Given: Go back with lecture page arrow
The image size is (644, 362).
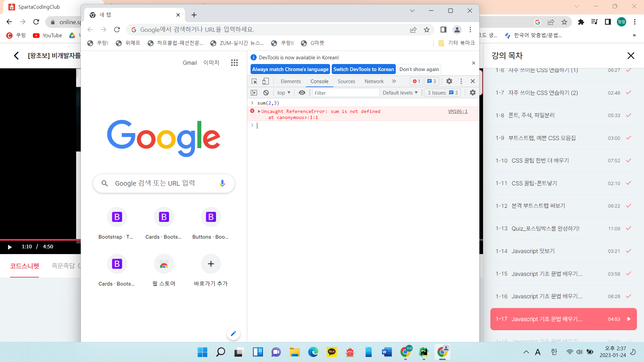Looking at the screenshot, I should pyautogui.click(x=16, y=56).
